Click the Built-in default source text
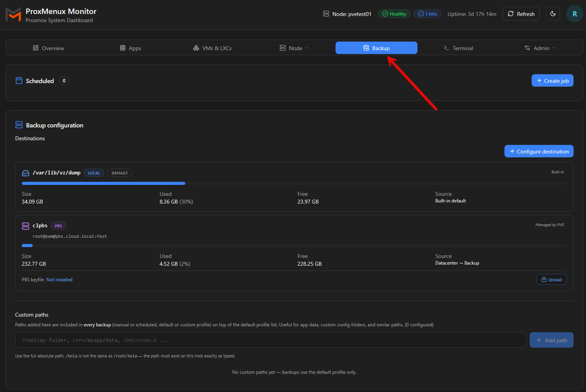Viewport: 586px width, 392px height. click(450, 201)
